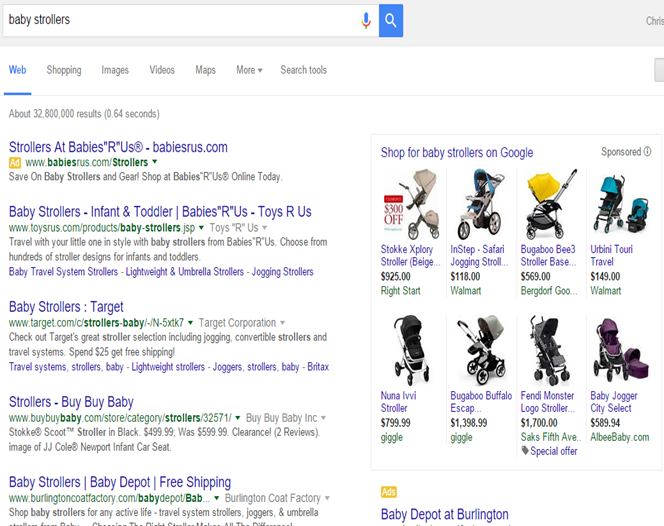
Task: Click the Nuna Ivvi stroller image
Action: pos(412,350)
